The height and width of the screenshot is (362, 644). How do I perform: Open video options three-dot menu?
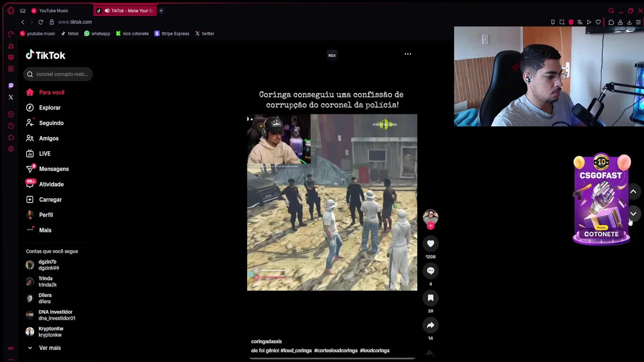[408, 54]
